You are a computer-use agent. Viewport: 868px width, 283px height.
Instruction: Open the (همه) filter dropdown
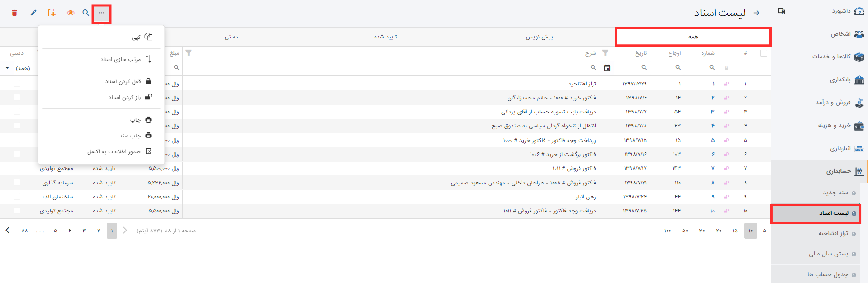pos(18,68)
